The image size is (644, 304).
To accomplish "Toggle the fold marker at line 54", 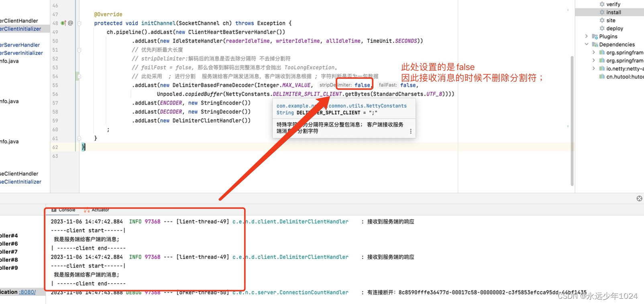I will tap(79, 76).
